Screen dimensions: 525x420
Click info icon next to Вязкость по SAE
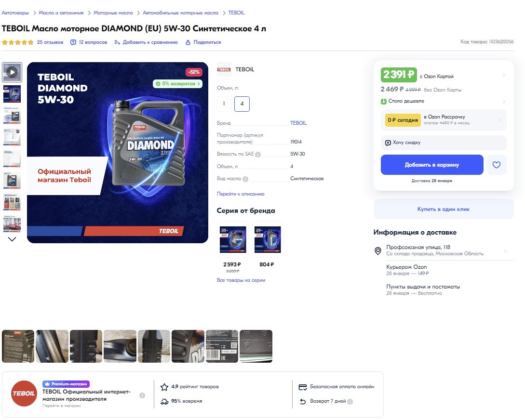pos(258,154)
